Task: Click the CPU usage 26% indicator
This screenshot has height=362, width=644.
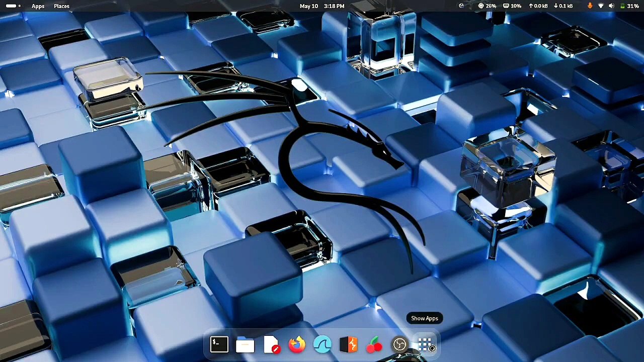Action: tap(487, 6)
